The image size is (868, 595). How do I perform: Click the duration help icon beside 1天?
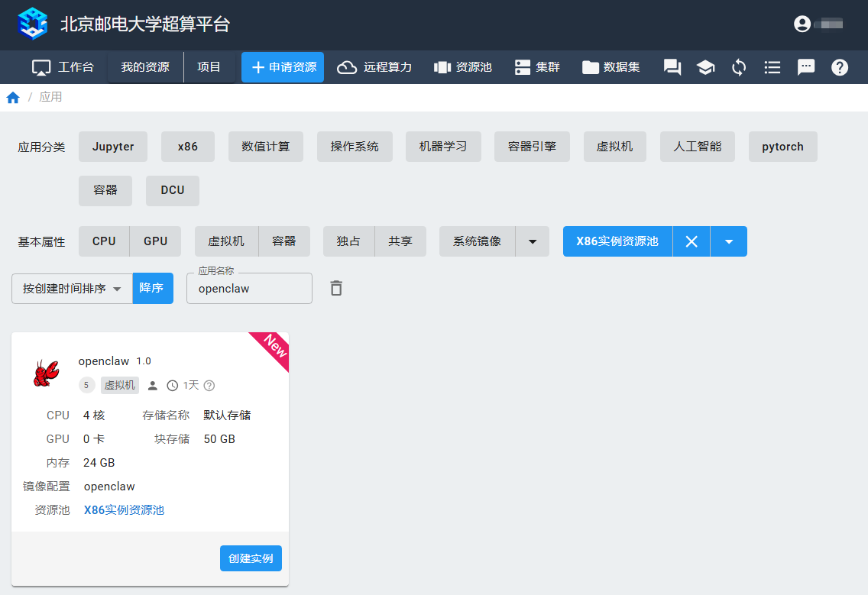click(x=209, y=386)
